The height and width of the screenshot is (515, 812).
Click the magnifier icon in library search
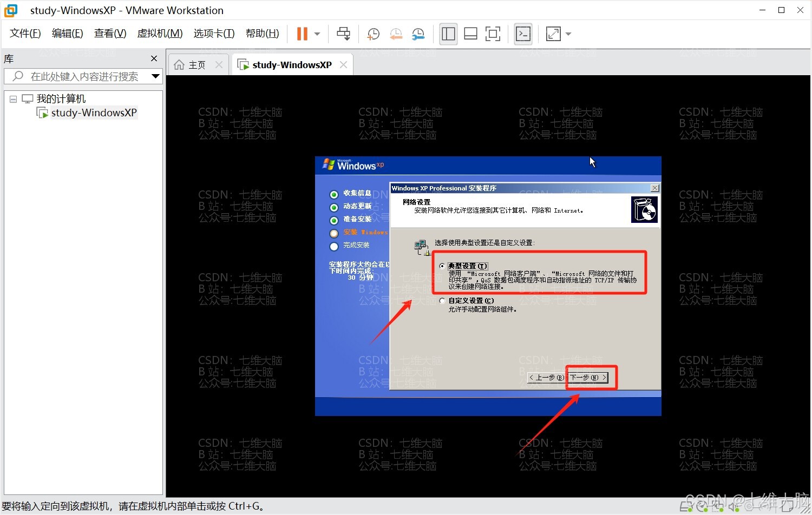(x=18, y=76)
